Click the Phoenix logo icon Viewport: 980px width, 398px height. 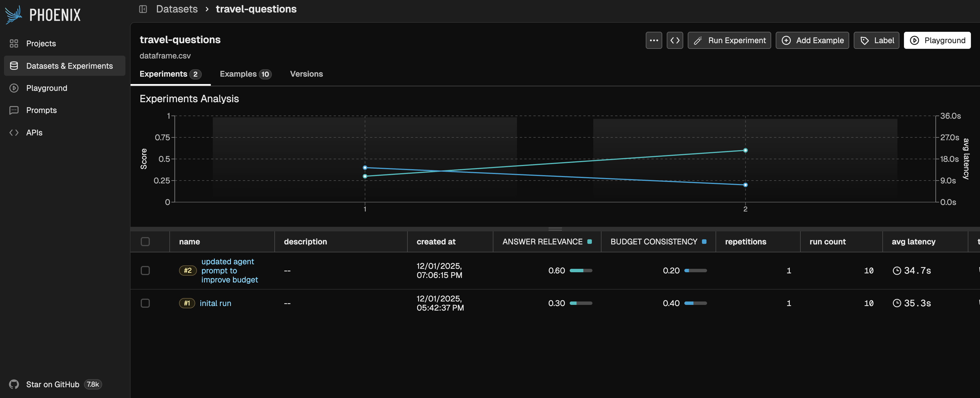tap(14, 15)
